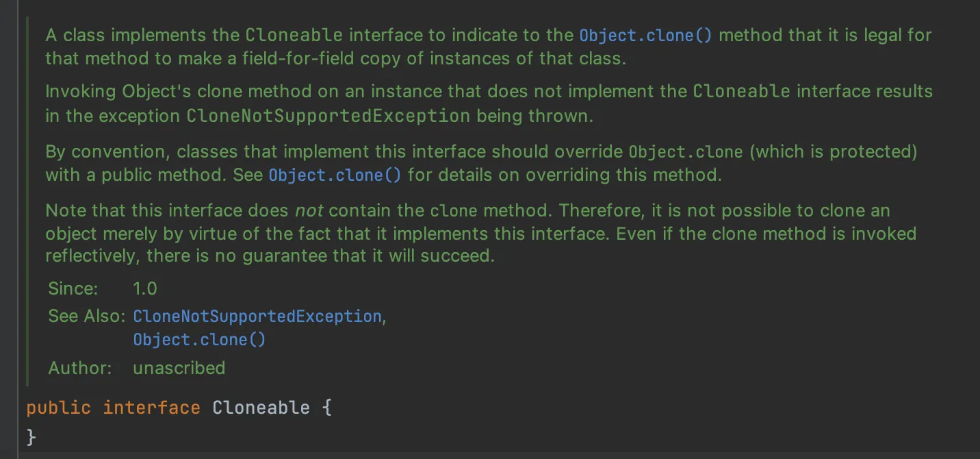Click the inline code 'Cloneable' in first paragraph
The width and height of the screenshot is (980, 459).
coord(294,35)
